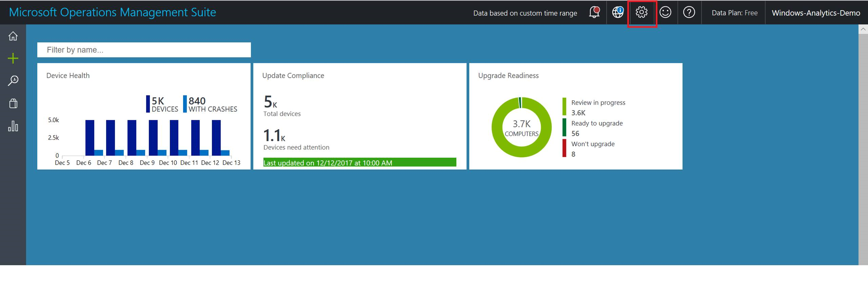Click the green plus Solutions Gallery icon
This screenshot has height=293, width=868.
coord(13,58)
